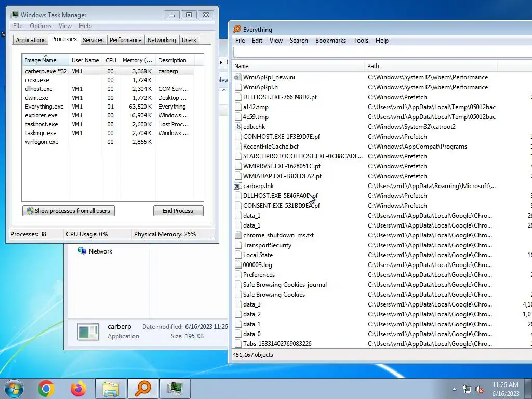Sort Everything results by Name column
This screenshot has width=532, height=399.
pos(299,66)
